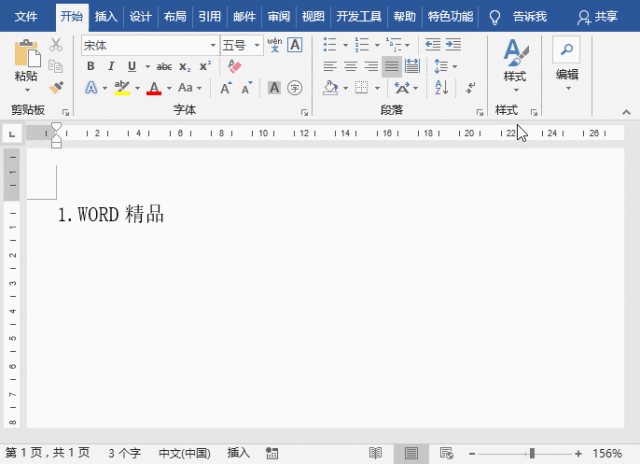This screenshot has height=464, width=640.
Task: Click the lightbulb Tell Me icon
Action: coord(495,18)
